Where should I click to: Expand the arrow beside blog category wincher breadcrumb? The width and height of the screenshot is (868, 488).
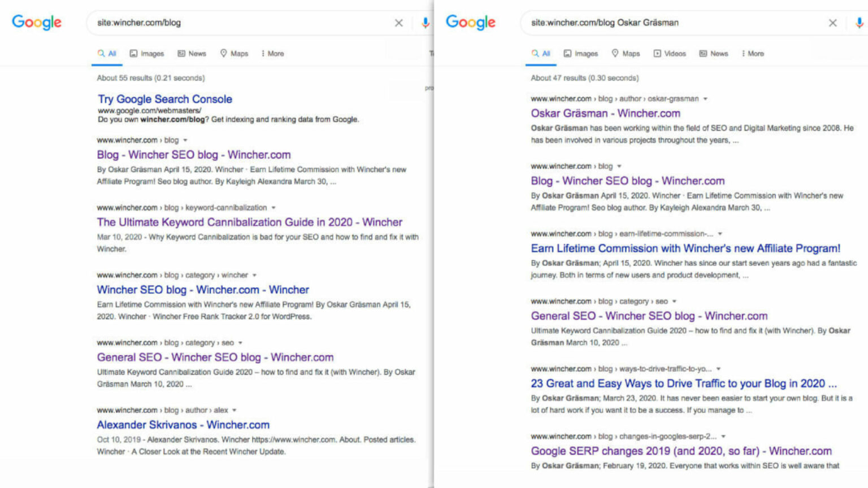pyautogui.click(x=254, y=275)
